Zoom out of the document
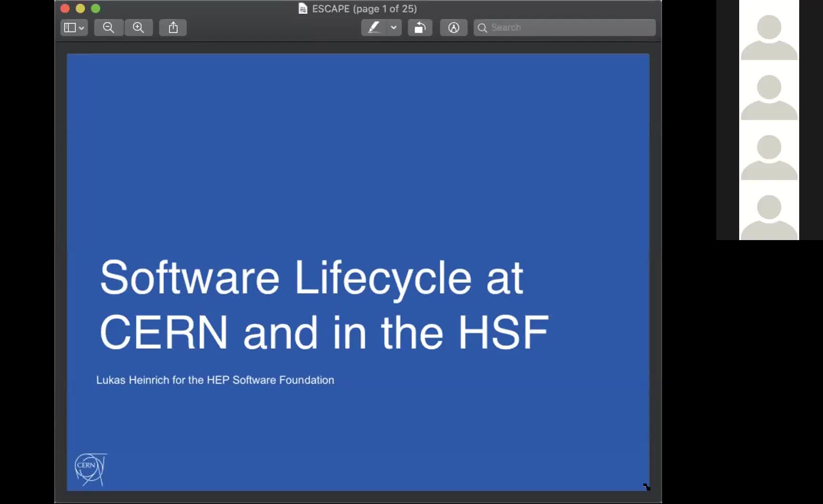Image resolution: width=823 pixels, height=504 pixels. tap(109, 28)
